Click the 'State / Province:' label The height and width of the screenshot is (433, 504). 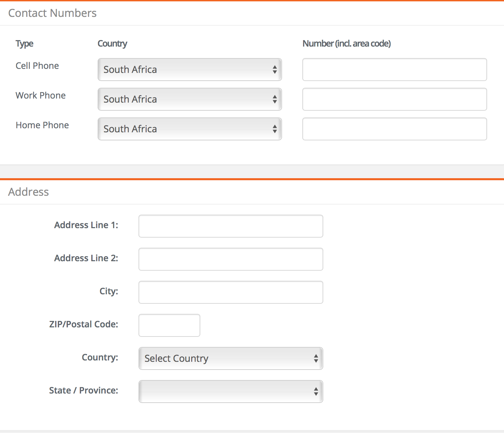[x=84, y=390]
